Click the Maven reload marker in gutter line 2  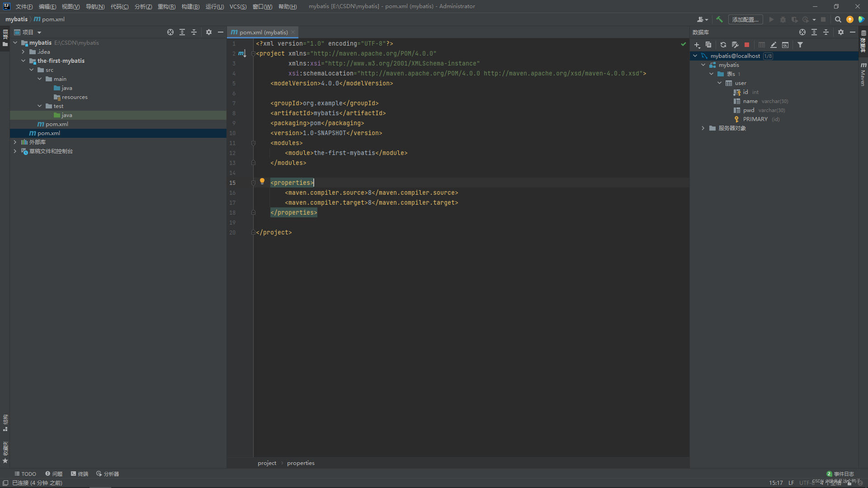[x=242, y=54]
